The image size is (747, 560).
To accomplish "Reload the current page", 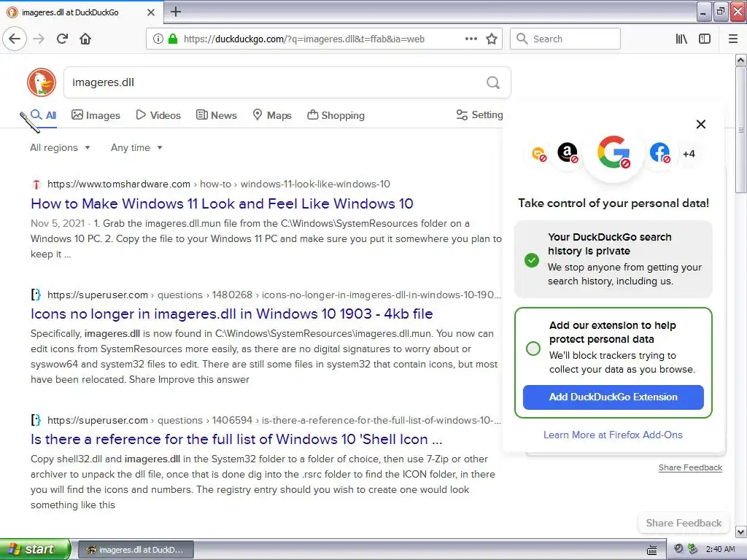I will (63, 39).
